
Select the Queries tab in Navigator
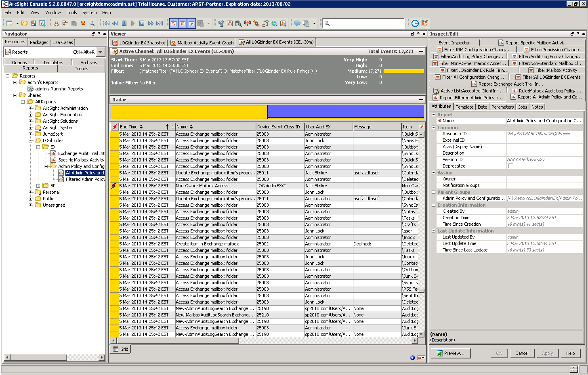(19, 63)
